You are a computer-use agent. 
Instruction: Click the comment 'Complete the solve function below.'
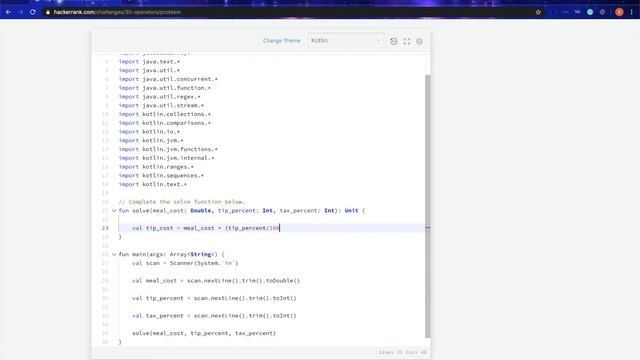(x=182, y=202)
